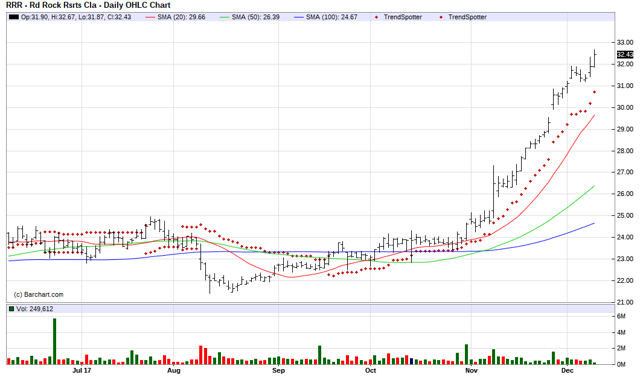Click the 33.00 price axis label

[x=625, y=42]
